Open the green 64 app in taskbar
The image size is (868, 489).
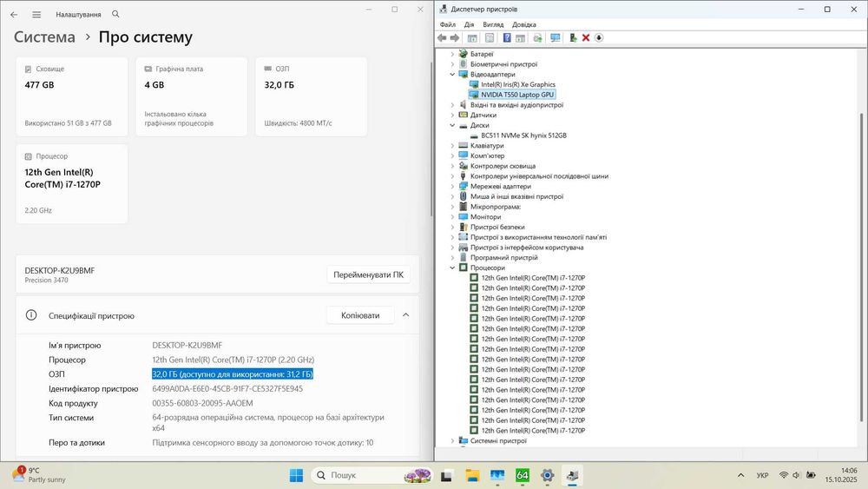522,475
